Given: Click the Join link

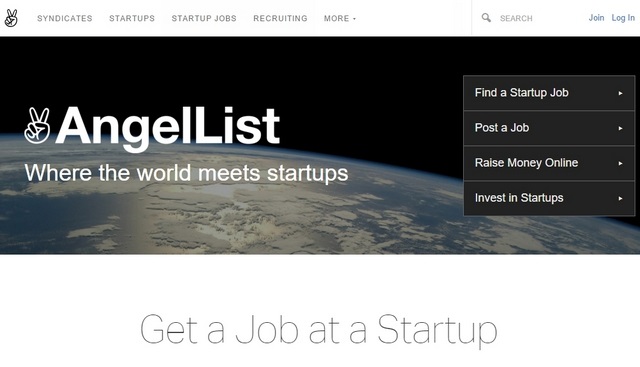Looking at the screenshot, I should click(596, 18).
